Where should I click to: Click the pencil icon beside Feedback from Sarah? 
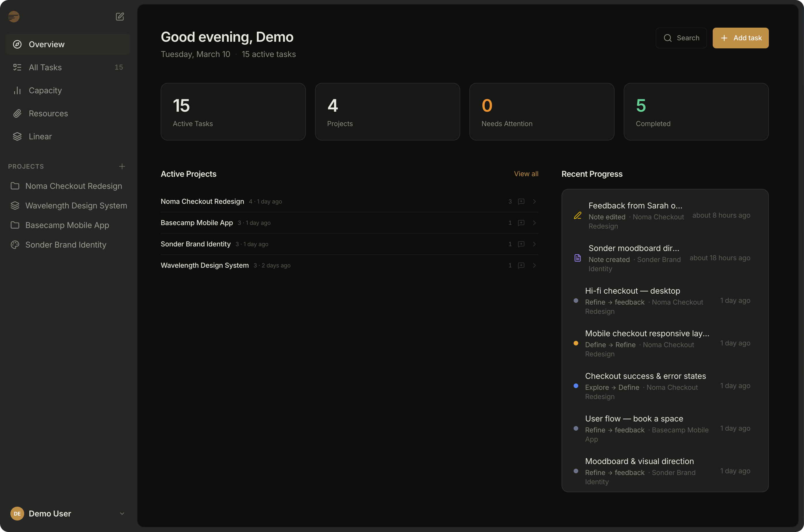[578, 215]
